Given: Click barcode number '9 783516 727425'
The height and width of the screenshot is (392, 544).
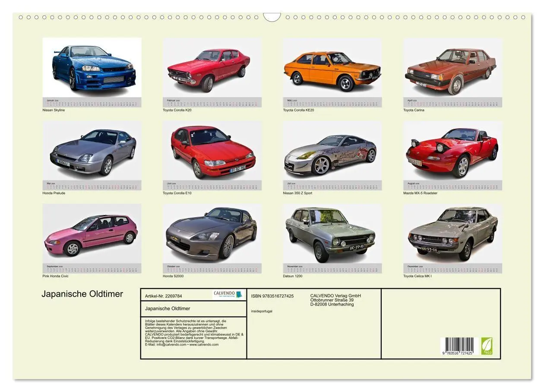Looking at the screenshot, I should click(x=457, y=353).
